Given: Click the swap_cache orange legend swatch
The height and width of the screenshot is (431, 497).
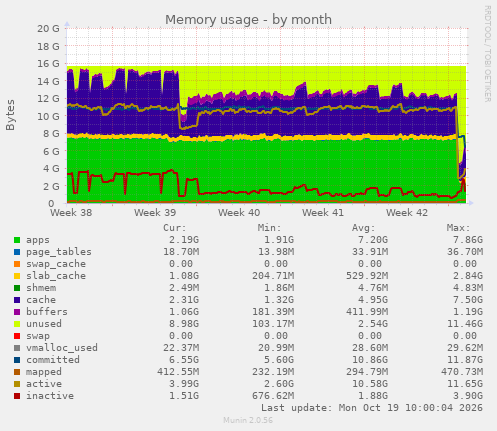Looking at the screenshot, I should pos(17,264).
